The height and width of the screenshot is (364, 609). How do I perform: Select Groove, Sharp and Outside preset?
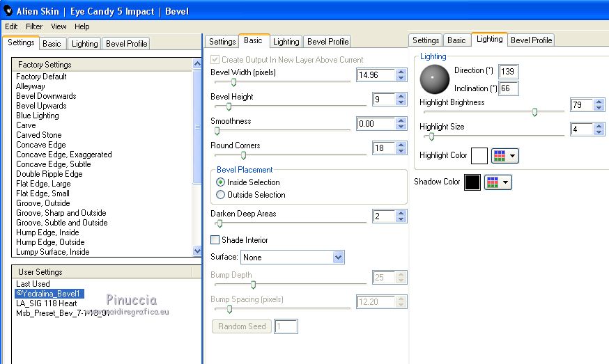(61, 213)
